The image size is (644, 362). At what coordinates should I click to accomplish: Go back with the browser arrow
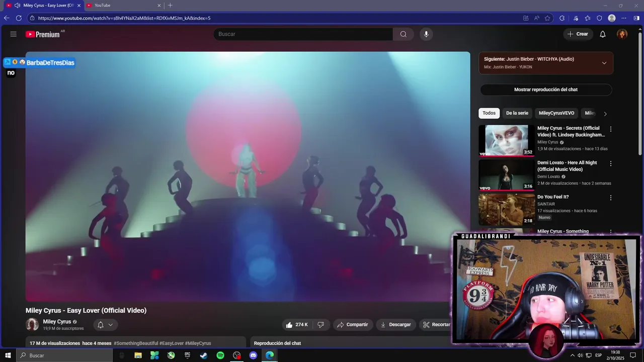tap(7, 18)
